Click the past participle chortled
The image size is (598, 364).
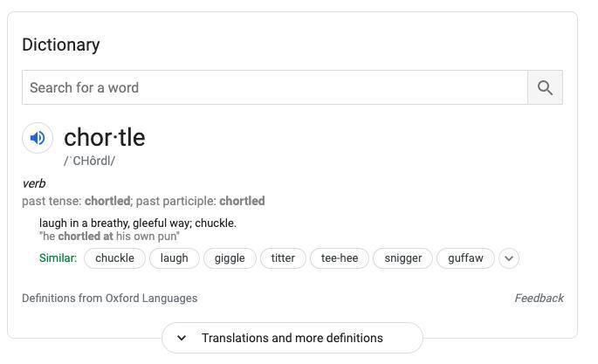pyautogui.click(x=242, y=201)
